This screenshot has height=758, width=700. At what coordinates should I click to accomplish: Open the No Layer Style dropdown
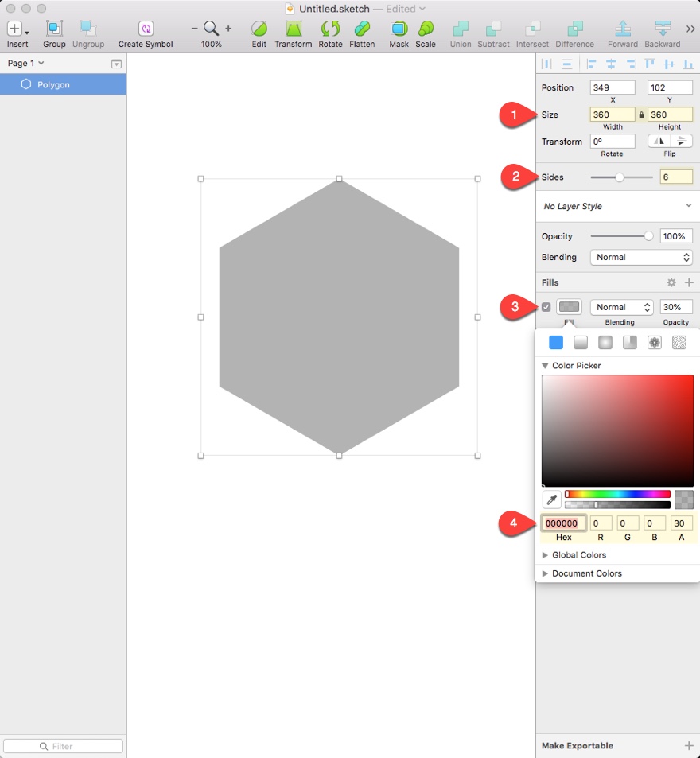click(617, 205)
